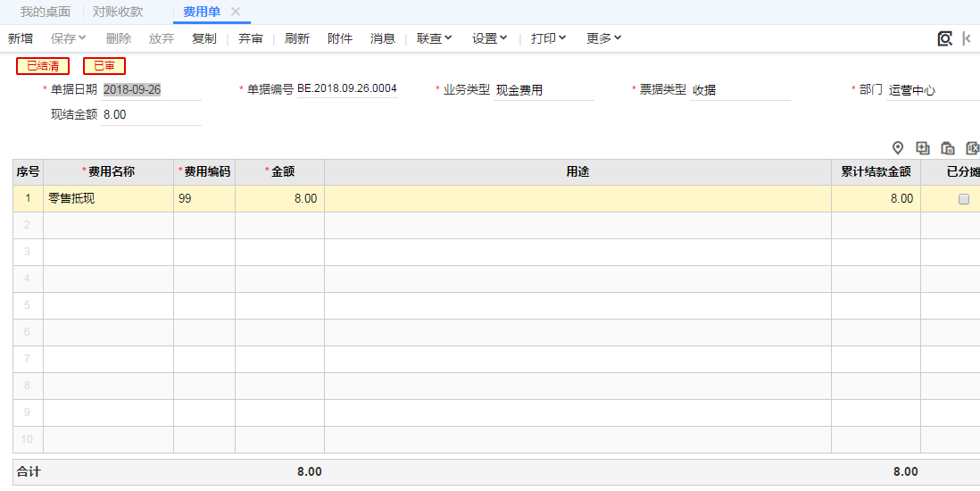Expand the 打印 dropdown
980x491 pixels.
[549, 38]
